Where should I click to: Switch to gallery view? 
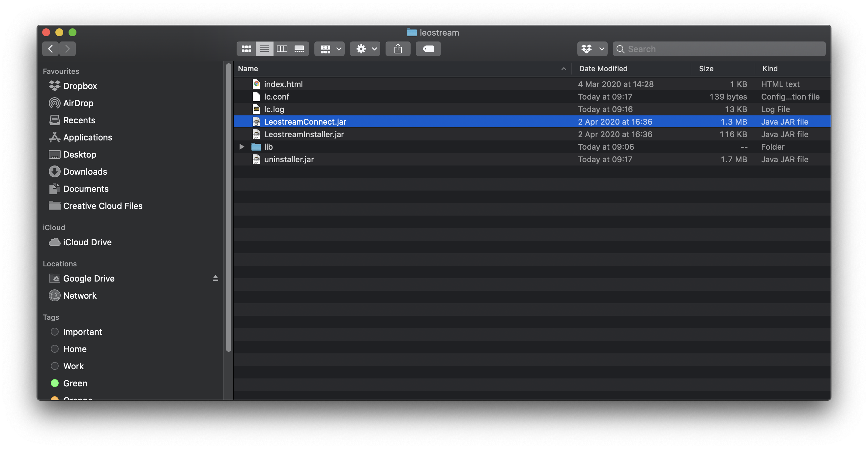coord(299,49)
